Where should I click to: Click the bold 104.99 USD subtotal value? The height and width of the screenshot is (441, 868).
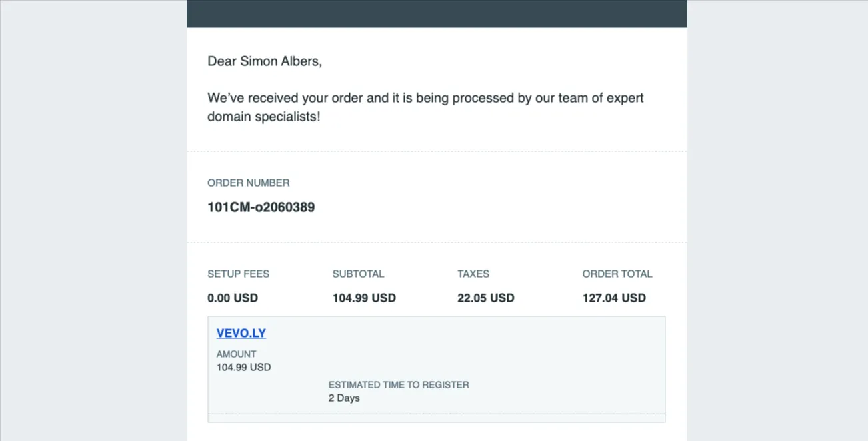point(364,298)
